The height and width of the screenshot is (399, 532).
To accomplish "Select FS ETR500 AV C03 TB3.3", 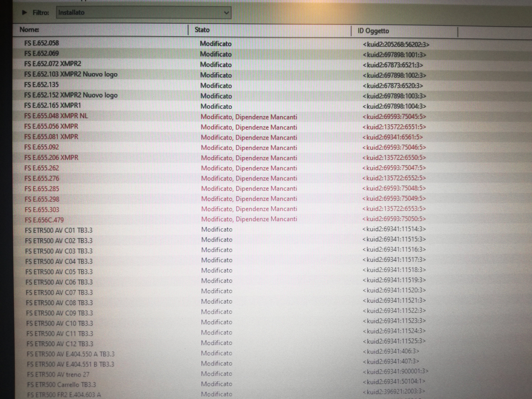I will click(x=59, y=251).
